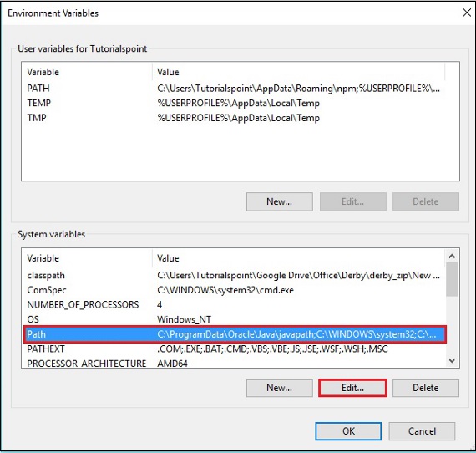Select the NUMBER_OF_PROCESSORS variable row
Screen dimensions: 476x453
pyautogui.click(x=233, y=305)
